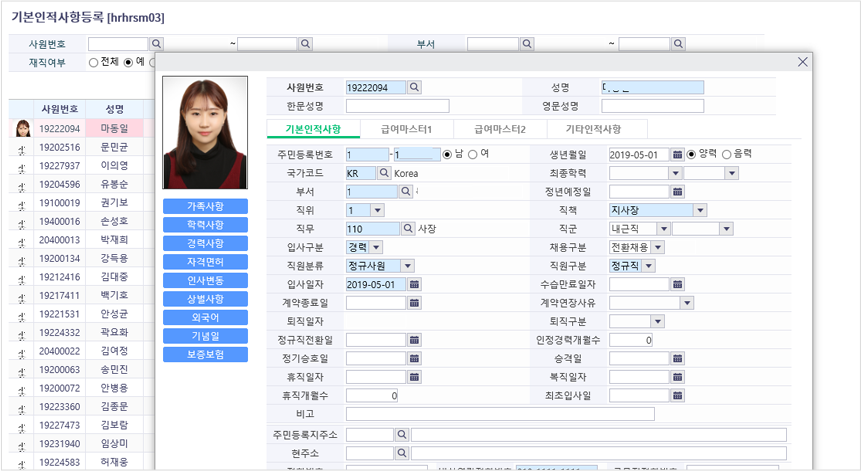Open 채용구분 dropdown showing 전환채용
This screenshot has width=861, height=471.
point(658,248)
